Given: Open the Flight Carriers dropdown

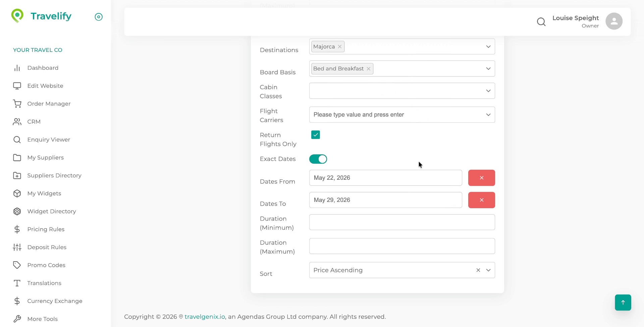Looking at the screenshot, I should [x=488, y=115].
